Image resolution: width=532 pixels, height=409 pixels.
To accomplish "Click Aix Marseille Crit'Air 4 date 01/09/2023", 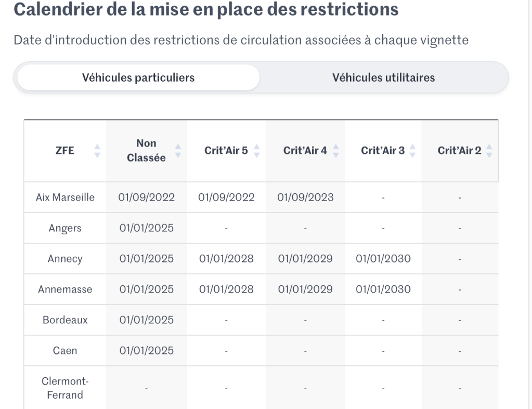I will tap(305, 197).
